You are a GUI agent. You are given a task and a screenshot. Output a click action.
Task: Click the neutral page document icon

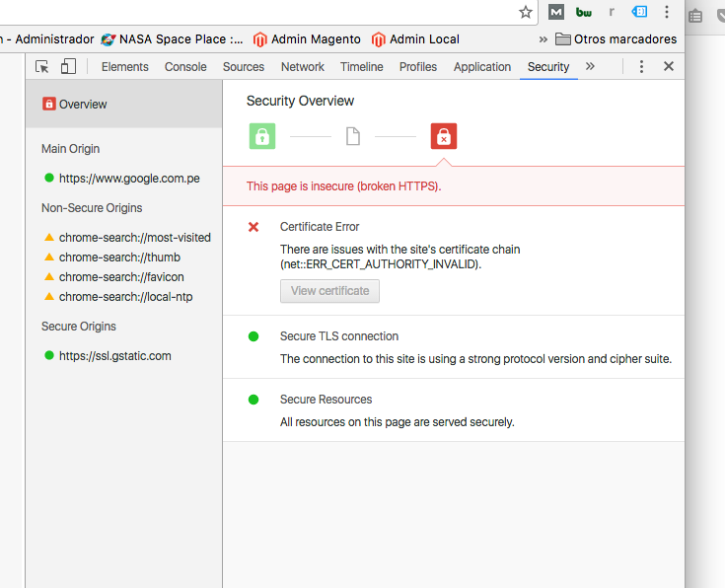tap(353, 136)
